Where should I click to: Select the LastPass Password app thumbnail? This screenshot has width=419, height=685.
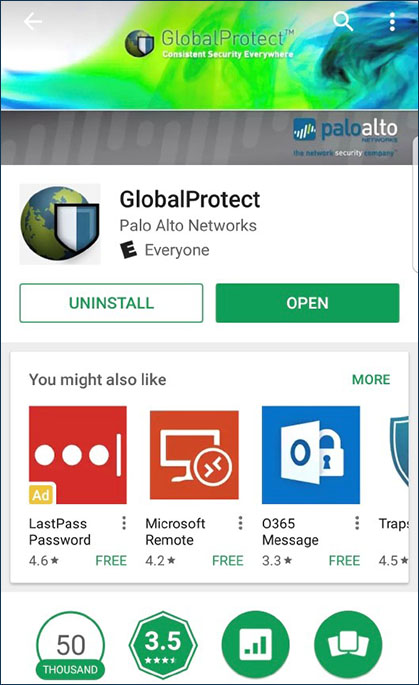click(x=78, y=455)
